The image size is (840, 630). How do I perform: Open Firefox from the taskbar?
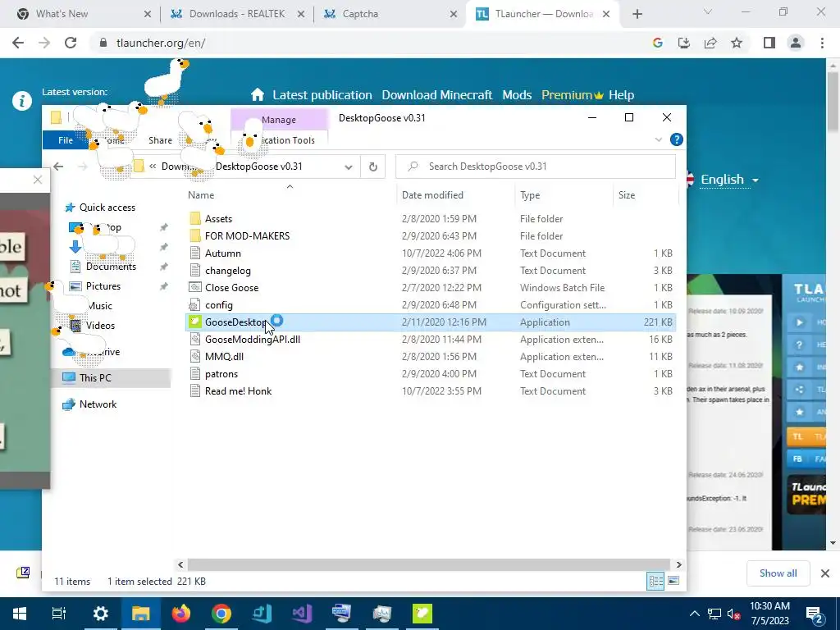point(181,614)
